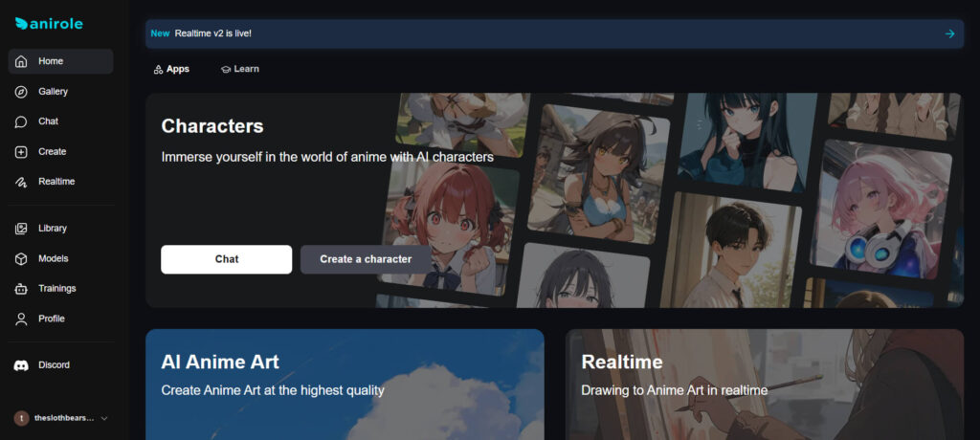
Task: Click the theslothbears username text
Action: [64, 418]
